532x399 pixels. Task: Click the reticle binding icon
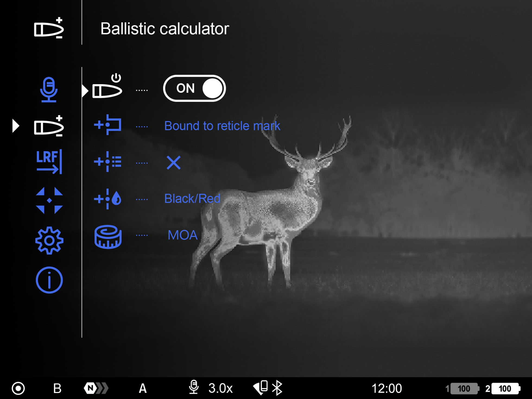pyautogui.click(x=107, y=125)
